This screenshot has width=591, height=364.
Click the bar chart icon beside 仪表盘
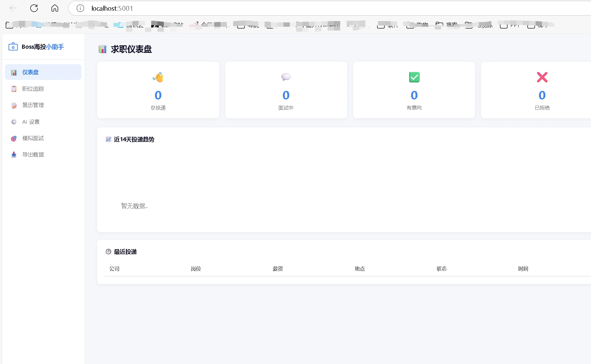coord(14,72)
